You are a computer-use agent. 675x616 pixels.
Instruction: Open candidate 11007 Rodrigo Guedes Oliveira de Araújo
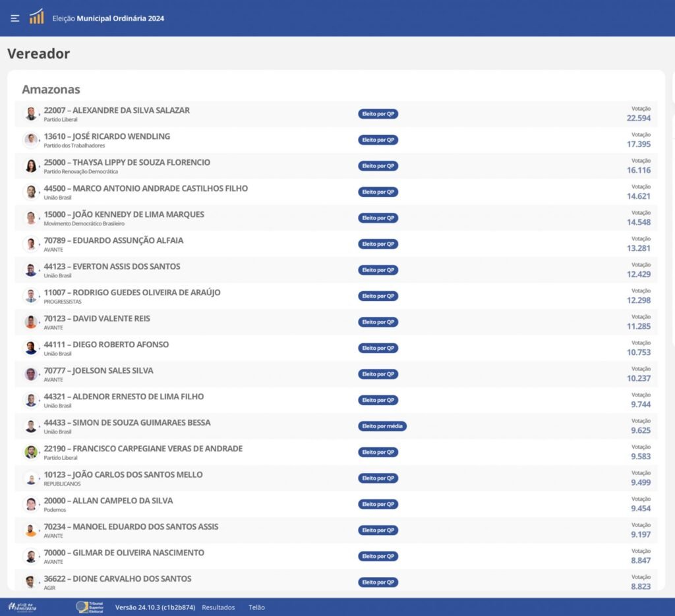click(x=132, y=293)
